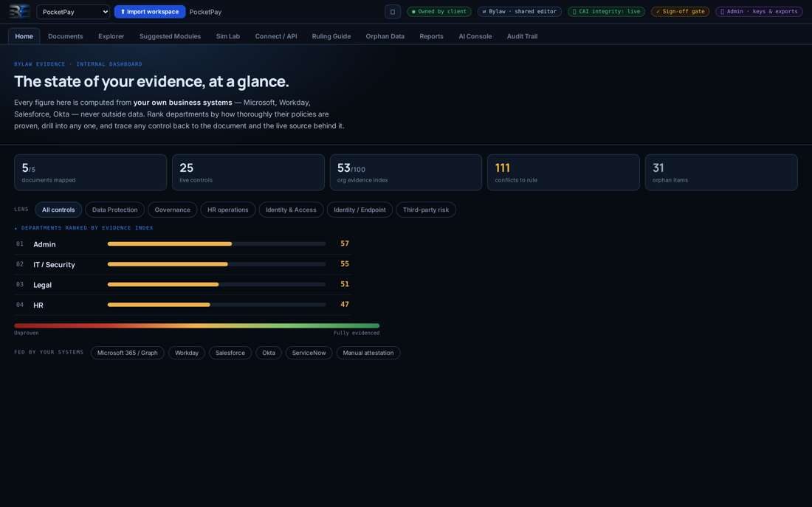
Task: Click the Sign-off gate badge
Action: point(680,11)
